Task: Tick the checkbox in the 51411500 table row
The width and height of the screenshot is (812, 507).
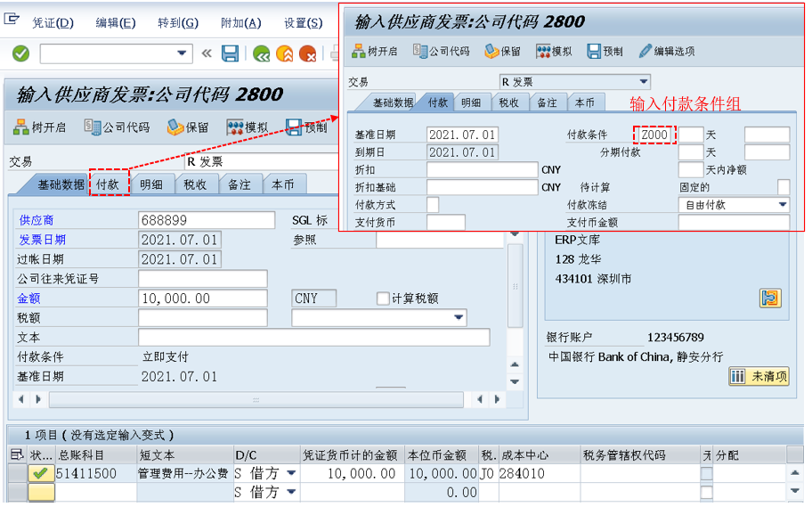Action: (706, 473)
